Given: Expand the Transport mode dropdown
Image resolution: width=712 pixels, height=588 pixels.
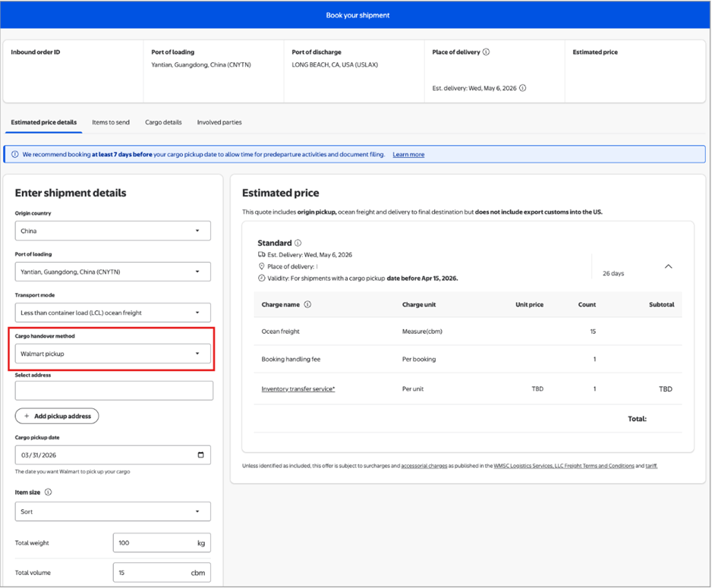Looking at the screenshot, I should pos(113,313).
